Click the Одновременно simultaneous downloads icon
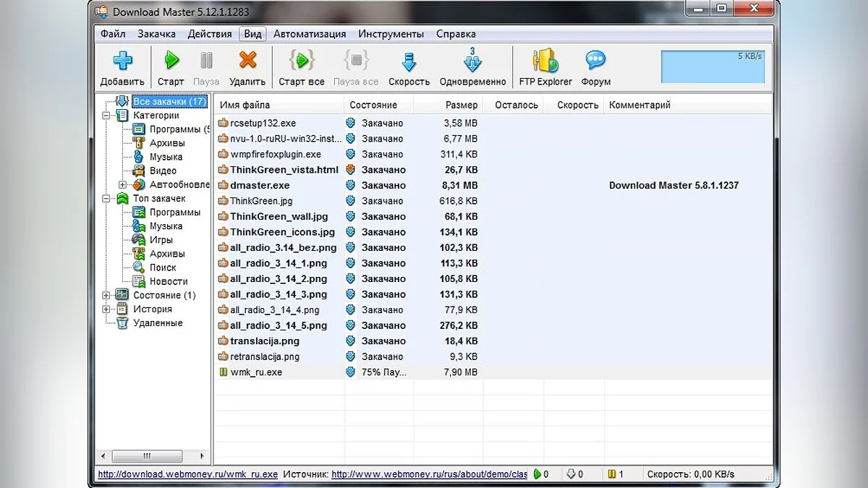Image resolution: width=868 pixels, height=488 pixels. pyautogui.click(x=472, y=61)
